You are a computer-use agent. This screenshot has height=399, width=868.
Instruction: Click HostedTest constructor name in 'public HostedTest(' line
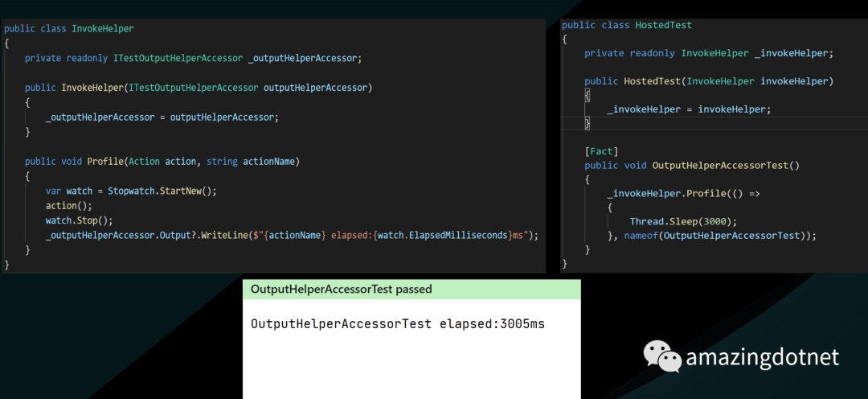click(x=652, y=81)
